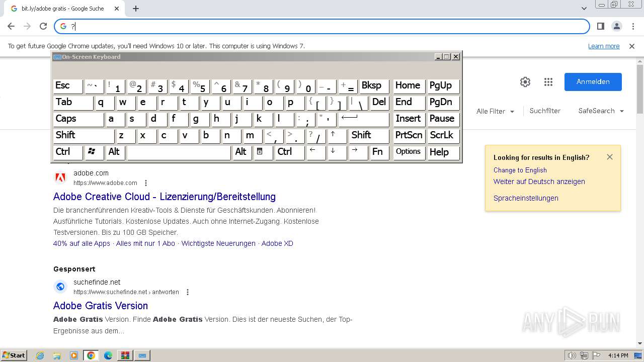The image size is (644, 362).
Task: Click the Options key on on-screen keyboard
Action: (409, 152)
